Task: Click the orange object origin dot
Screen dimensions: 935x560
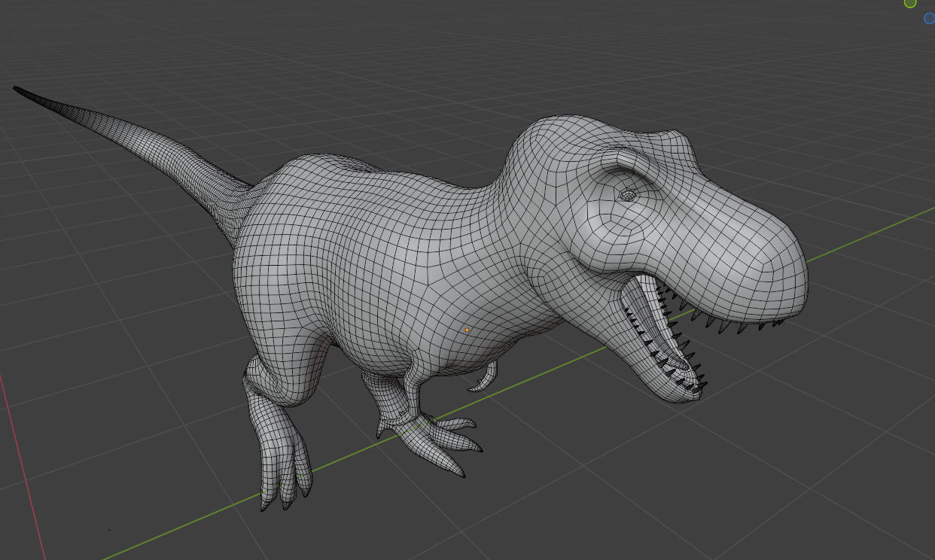Action: (x=467, y=330)
